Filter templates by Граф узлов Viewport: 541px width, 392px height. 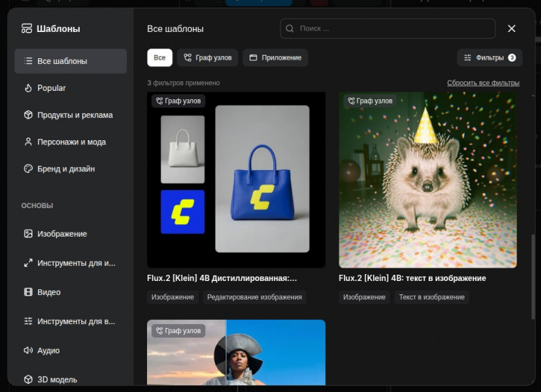[x=207, y=58]
